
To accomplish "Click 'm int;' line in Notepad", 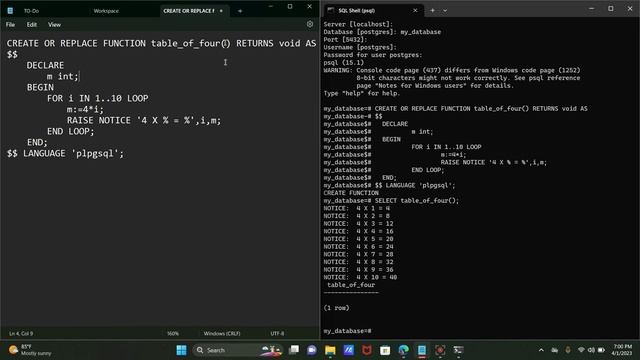I will [x=62, y=76].
